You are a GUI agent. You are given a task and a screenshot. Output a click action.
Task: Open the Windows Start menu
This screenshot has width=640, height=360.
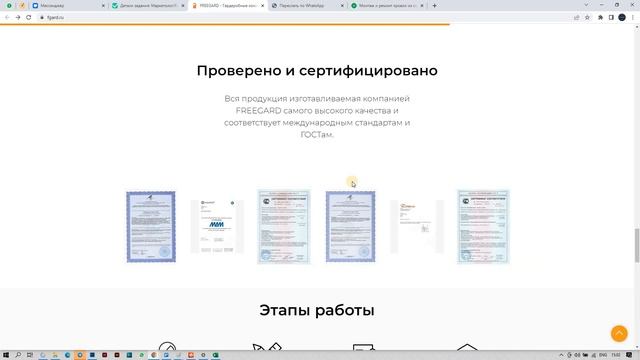click(6, 355)
